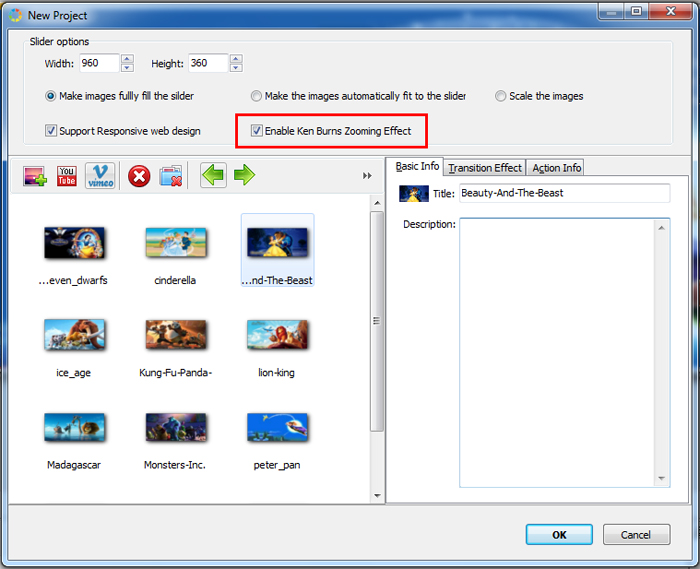
Task: Open the Transition Effect tab
Action: (485, 168)
